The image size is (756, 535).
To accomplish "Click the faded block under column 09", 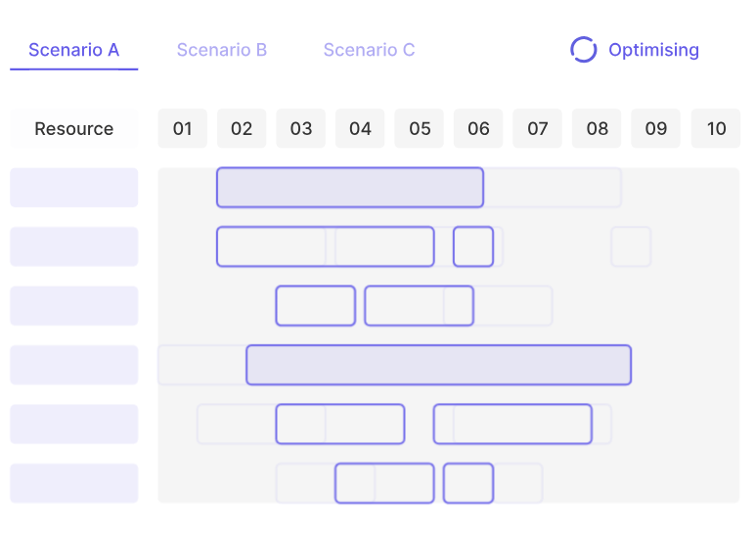I will pyautogui.click(x=631, y=246).
